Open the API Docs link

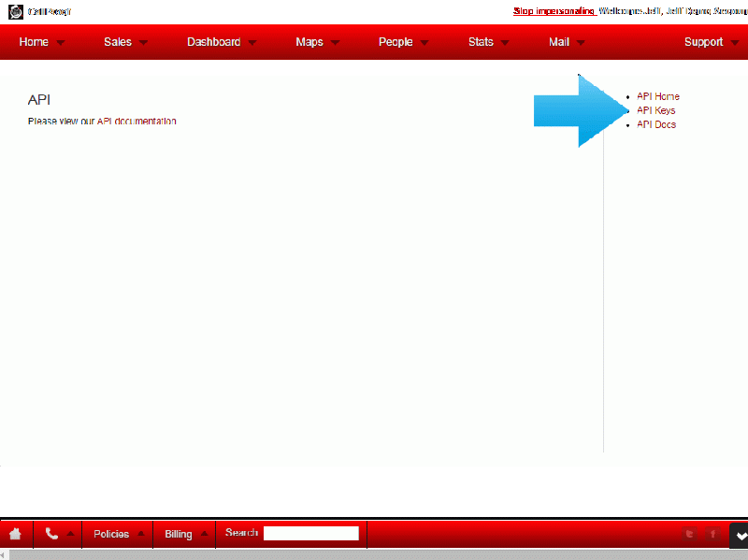point(656,124)
